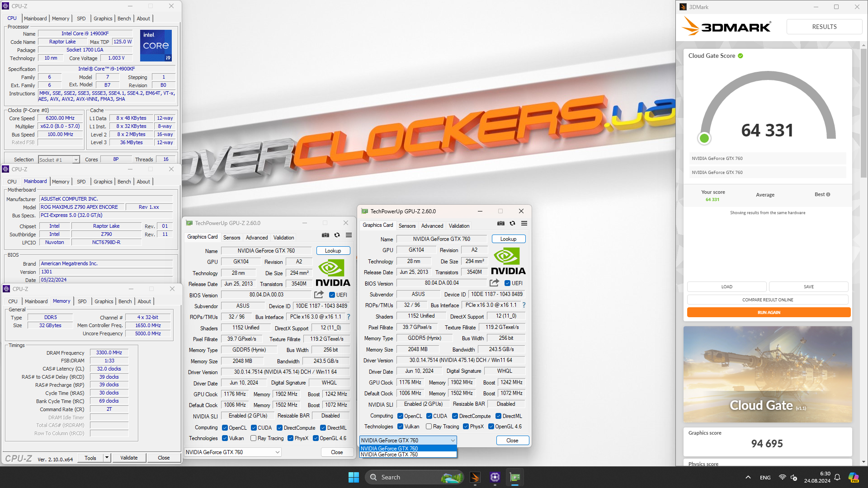Viewport: 868px width, 488px height.
Task: Open 3DMark from the taskbar
Action: 475,477
